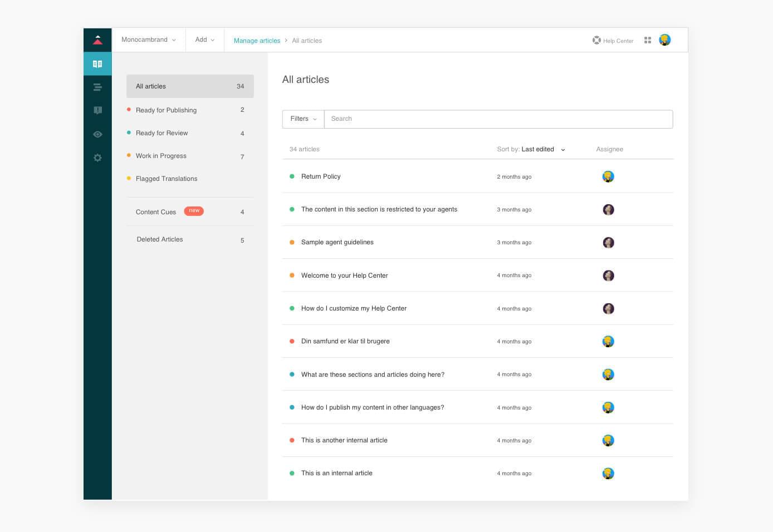
Task: Open 'How do I publish my content in other languages?'
Action: point(373,407)
